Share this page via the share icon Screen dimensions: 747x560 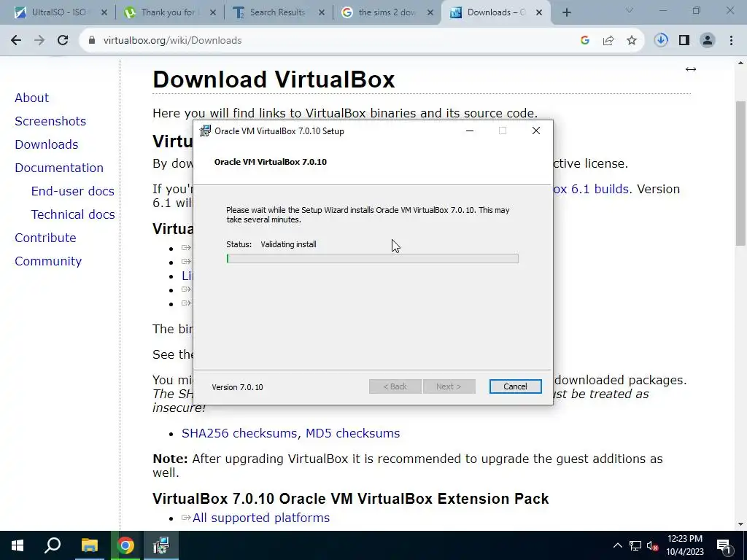point(608,41)
